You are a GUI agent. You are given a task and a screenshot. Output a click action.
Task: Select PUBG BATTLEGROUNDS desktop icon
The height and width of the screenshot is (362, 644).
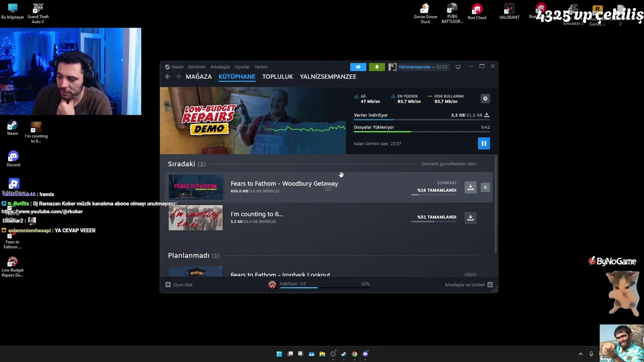click(452, 14)
